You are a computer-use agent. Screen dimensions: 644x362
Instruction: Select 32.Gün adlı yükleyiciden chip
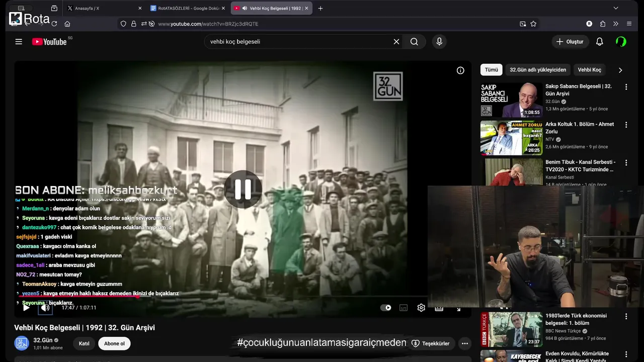(538, 70)
